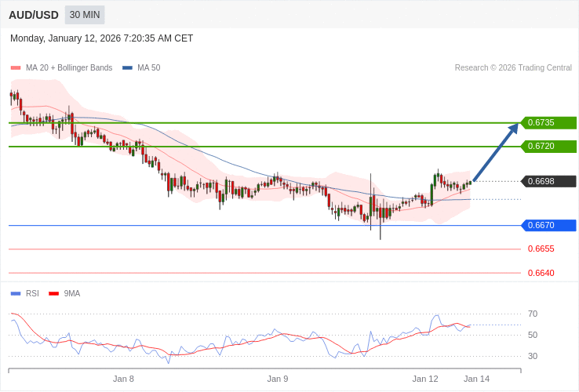The image size is (579, 392).
Task: Click the blue upward forecast arrow
Action: click(496, 152)
